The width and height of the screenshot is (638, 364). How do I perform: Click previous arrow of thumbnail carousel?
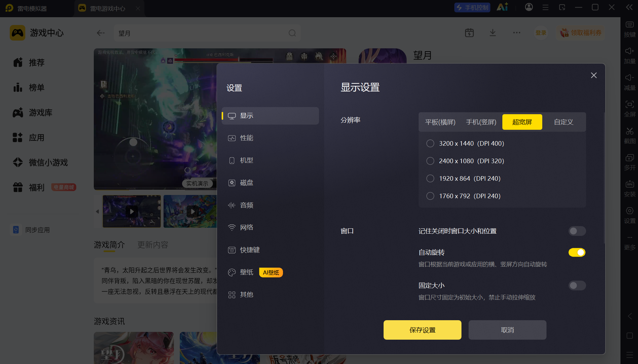[97, 212]
